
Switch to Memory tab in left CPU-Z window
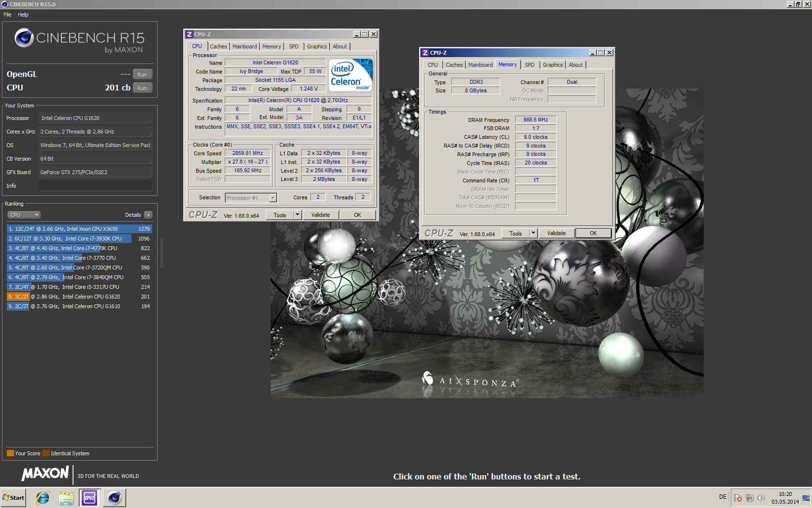tap(272, 46)
